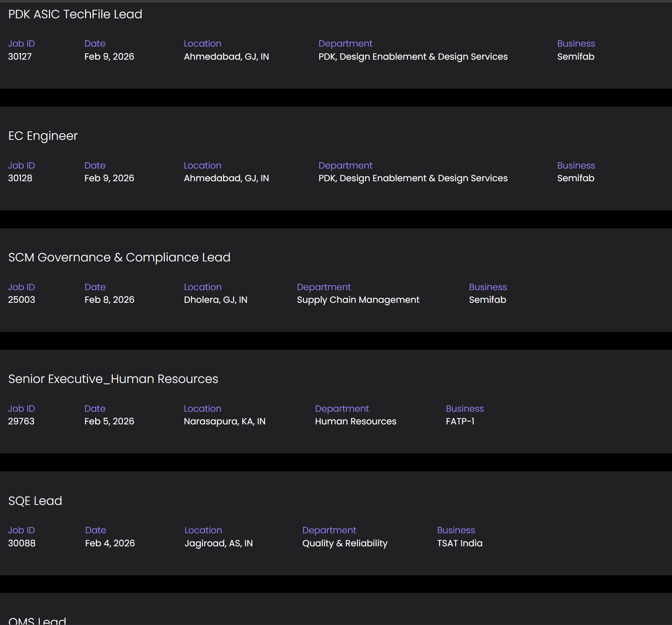Click the Feb 4, 2026 date
672x625 pixels.
pos(110,543)
